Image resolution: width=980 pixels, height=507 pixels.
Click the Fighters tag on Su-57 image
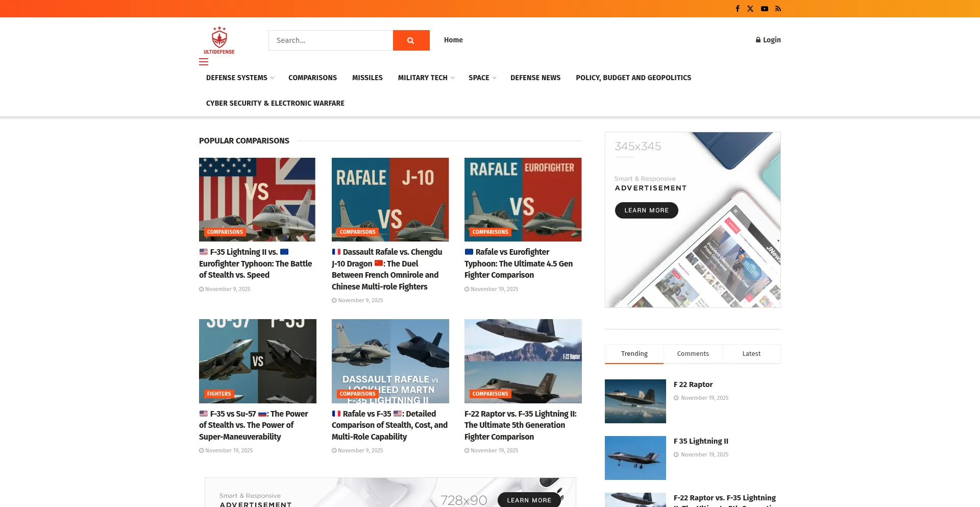(219, 394)
